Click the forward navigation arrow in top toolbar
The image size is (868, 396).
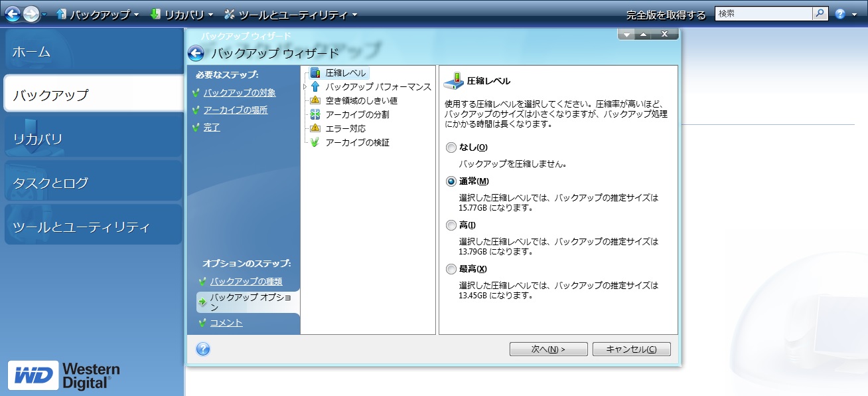31,13
